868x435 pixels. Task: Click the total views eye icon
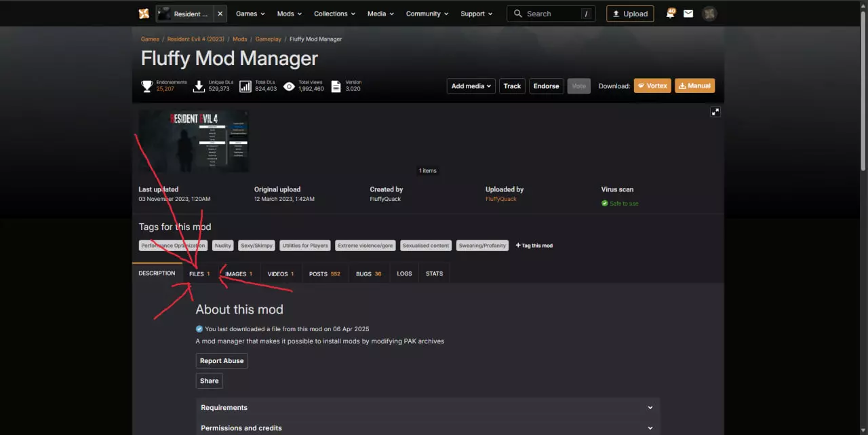pos(289,86)
